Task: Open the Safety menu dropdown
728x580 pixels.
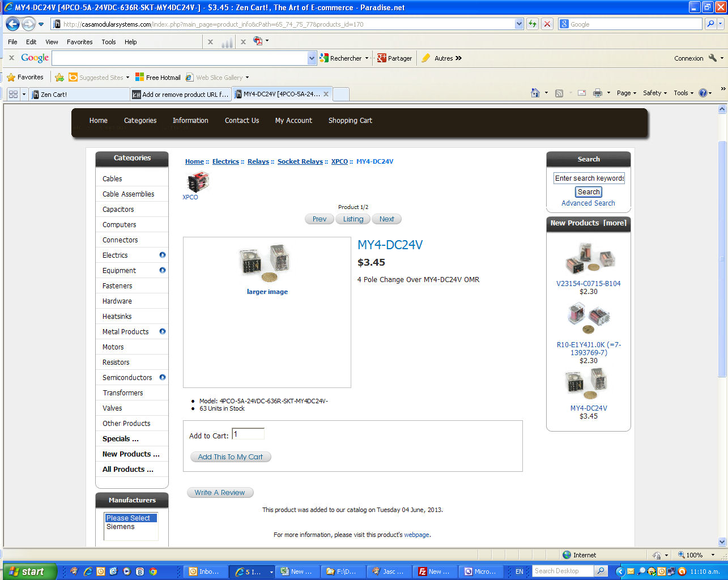Action: point(655,93)
